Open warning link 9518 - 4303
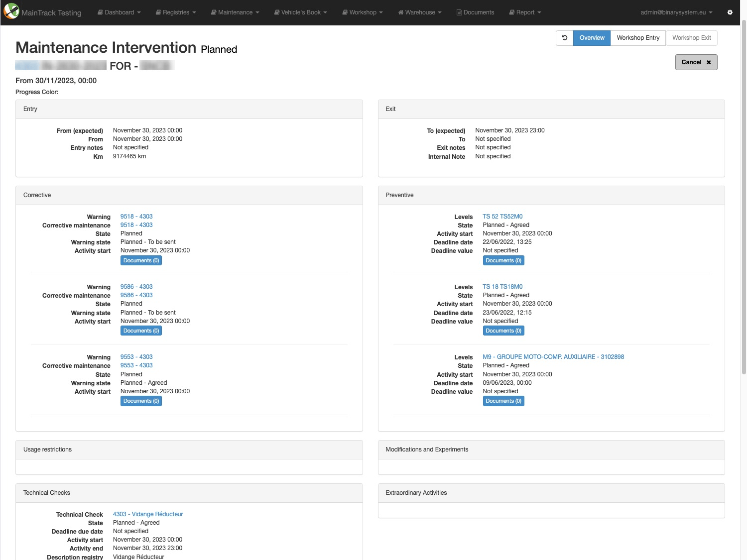This screenshot has height=560, width=747. pyautogui.click(x=136, y=217)
